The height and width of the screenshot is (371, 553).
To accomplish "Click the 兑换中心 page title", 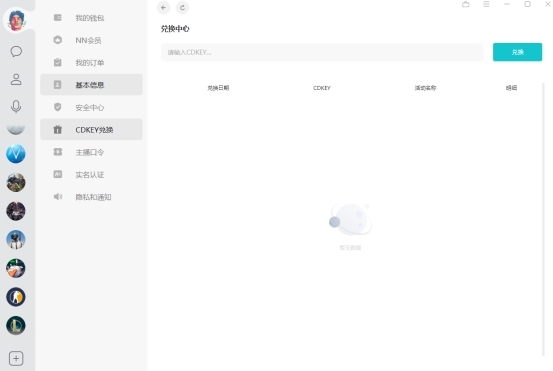I will pyautogui.click(x=175, y=29).
